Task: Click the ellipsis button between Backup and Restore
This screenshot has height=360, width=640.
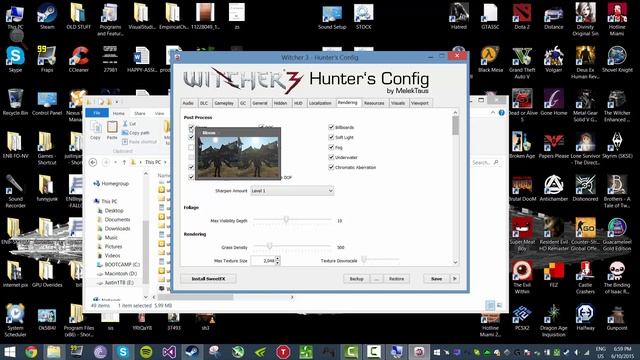Action: [376, 279]
